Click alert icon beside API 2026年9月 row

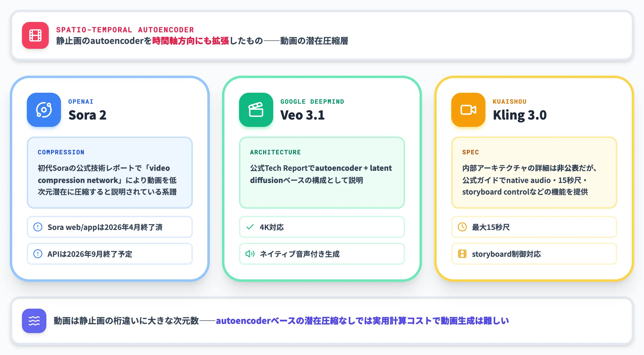point(38,254)
